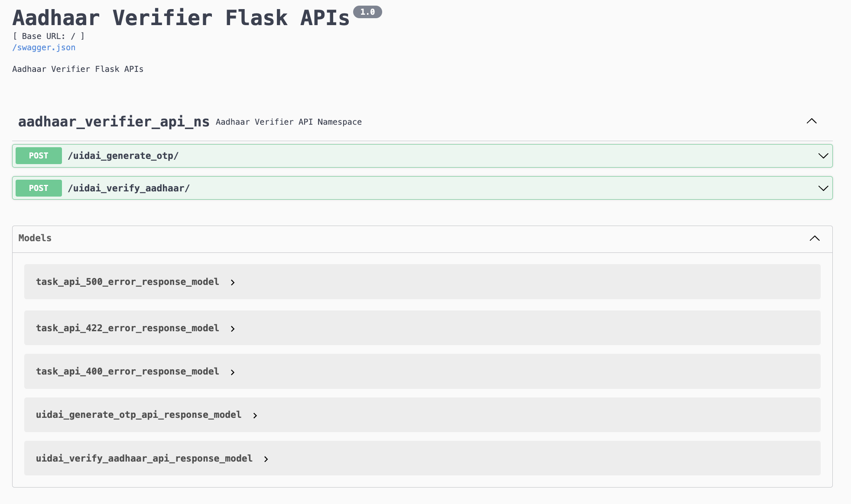Expand the /uidai_verify_aadhaar/ endpoint chevron

pos(823,188)
